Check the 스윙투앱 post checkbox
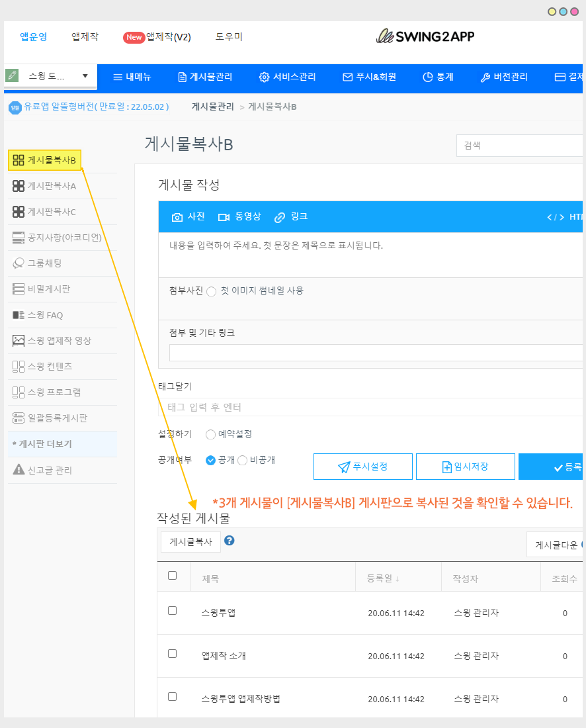The width and height of the screenshot is (586, 728). tap(173, 611)
